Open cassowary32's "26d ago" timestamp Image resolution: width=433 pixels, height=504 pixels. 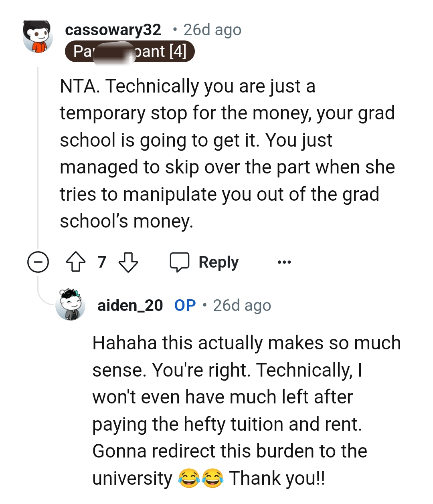pos(212,30)
